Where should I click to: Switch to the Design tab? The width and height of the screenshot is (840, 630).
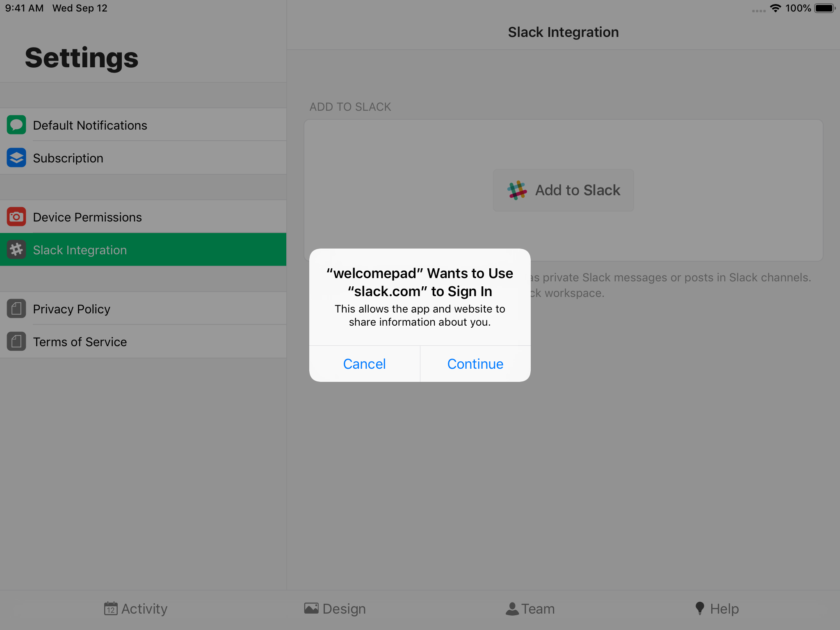click(x=335, y=609)
